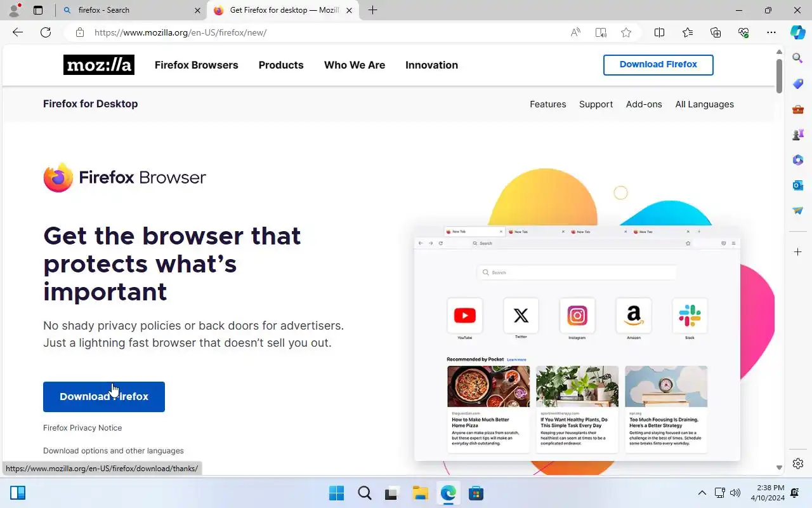Open a new tab with plus button

(373, 10)
